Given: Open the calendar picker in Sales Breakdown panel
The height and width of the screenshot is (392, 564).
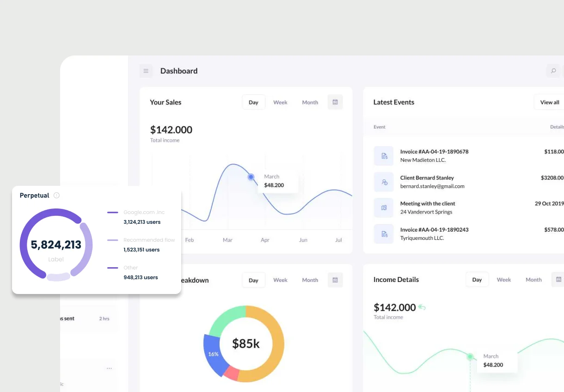Looking at the screenshot, I should pos(335,280).
